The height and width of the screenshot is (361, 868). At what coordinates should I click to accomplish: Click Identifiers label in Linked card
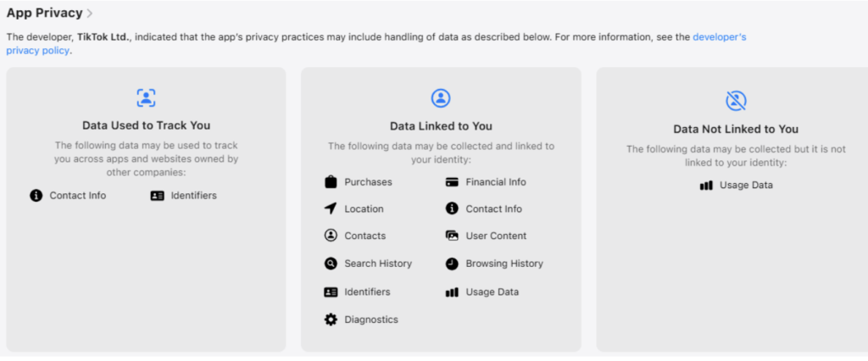367,292
